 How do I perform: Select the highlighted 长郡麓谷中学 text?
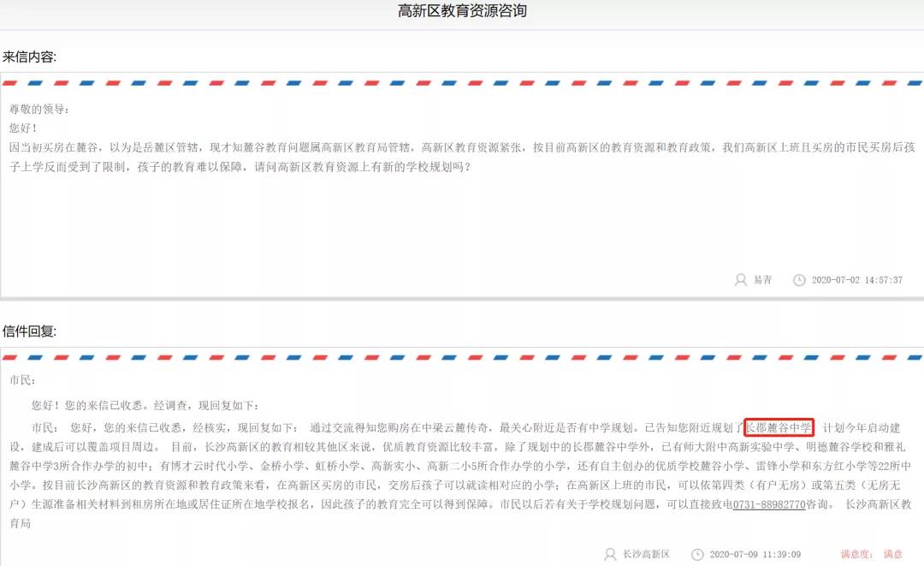tap(777, 427)
